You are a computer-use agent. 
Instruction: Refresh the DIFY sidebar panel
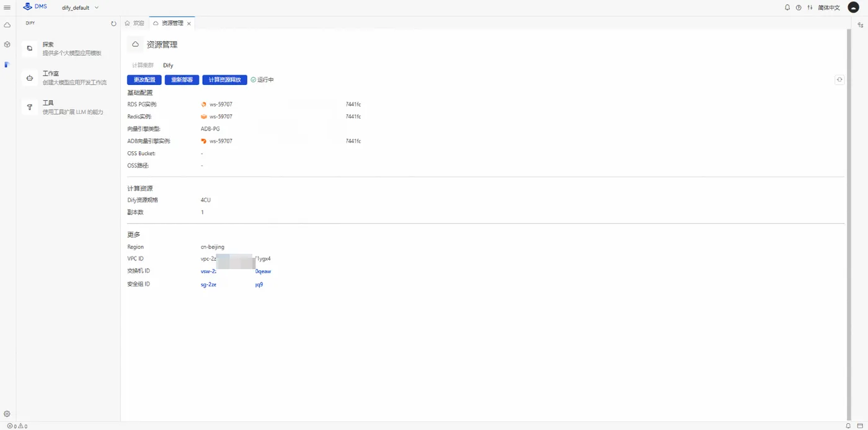113,24
